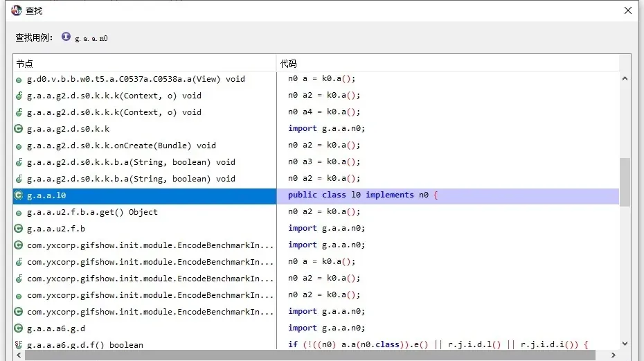The width and height of the screenshot is (644, 361).
Task: Click code 'n0 a4 = k0.a();'
Action: point(324,112)
